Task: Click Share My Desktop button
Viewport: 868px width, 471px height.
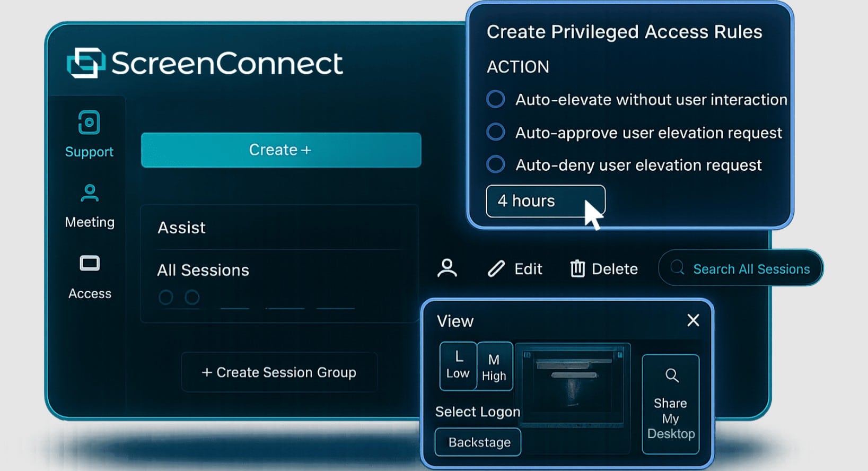Action: (671, 404)
